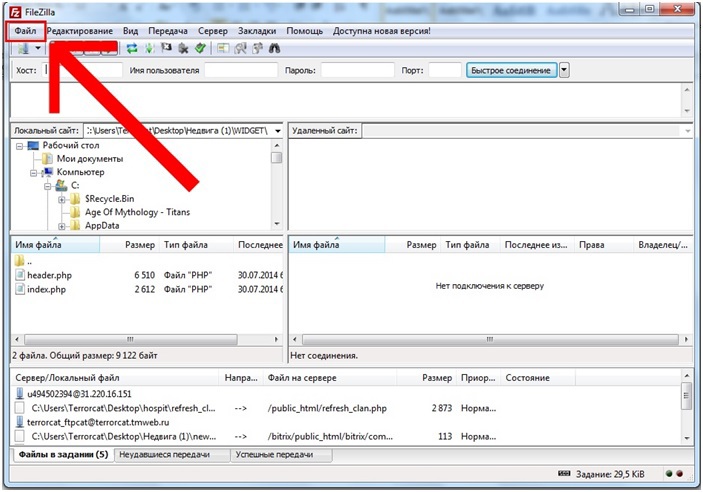Expand the $Recycle.Bin folder node
Screen dimensions: 703x492
61,199
